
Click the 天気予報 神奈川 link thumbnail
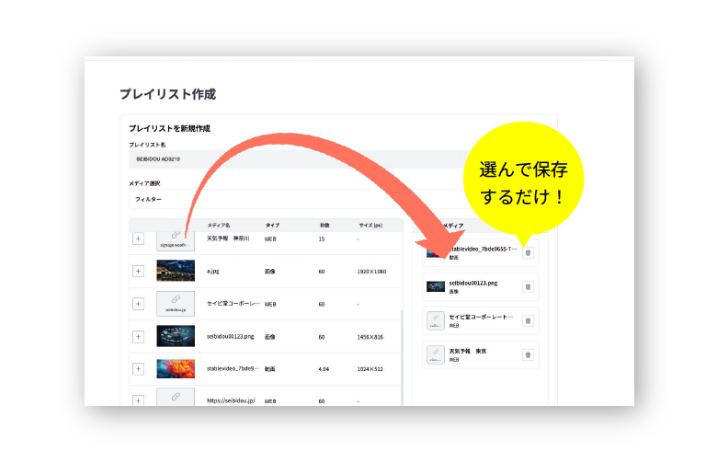[x=176, y=241]
